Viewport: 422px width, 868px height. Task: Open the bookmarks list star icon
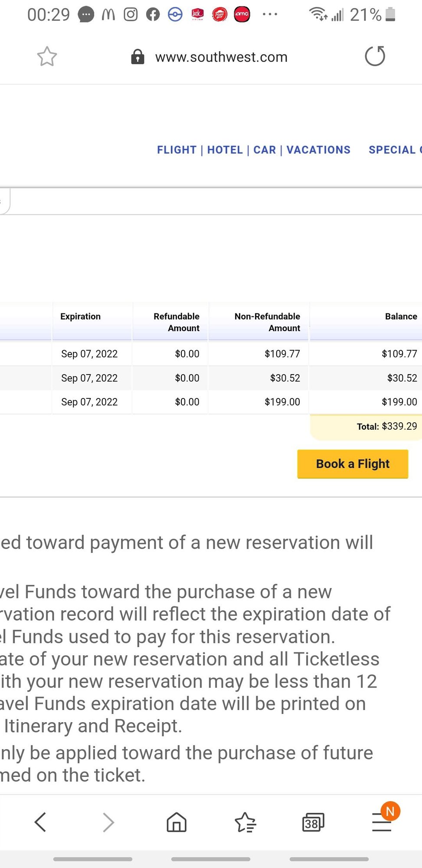[245, 822]
